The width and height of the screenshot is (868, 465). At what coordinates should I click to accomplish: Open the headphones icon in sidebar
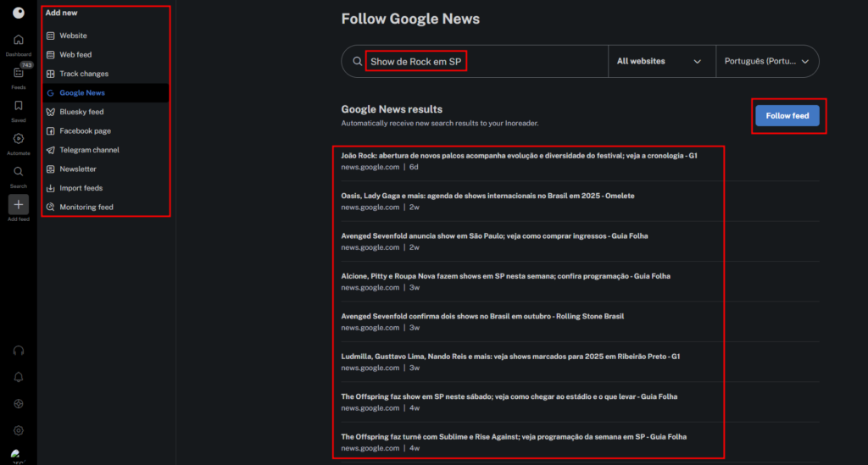coord(19,351)
